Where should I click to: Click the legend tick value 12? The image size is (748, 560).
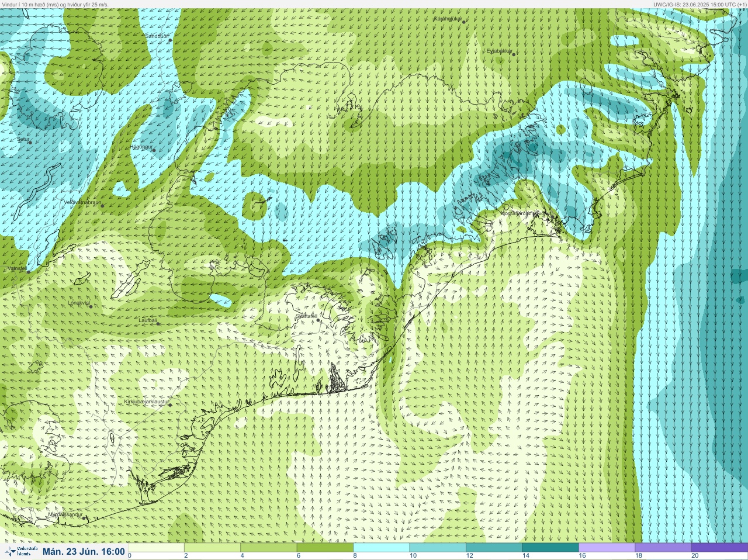pyautogui.click(x=469, y=555)
